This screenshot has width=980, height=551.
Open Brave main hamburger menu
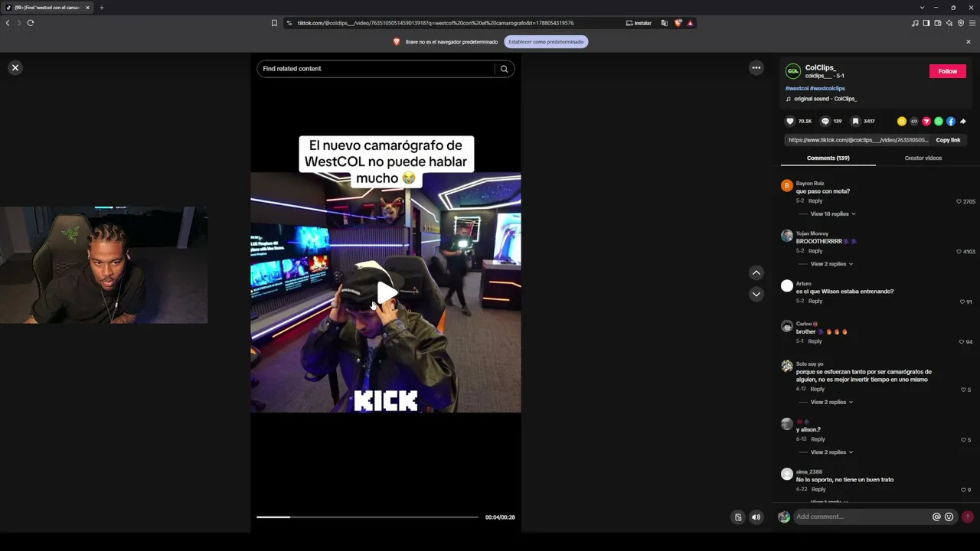coord(972,23)
